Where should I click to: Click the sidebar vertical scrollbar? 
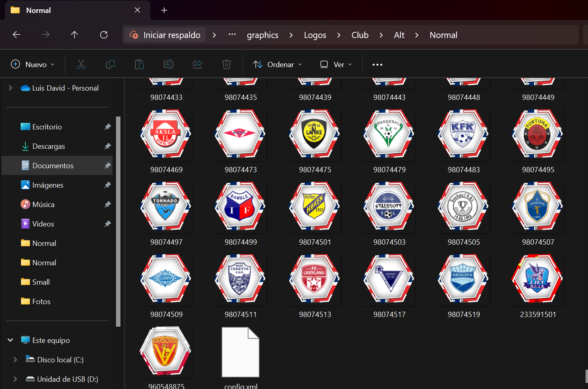tap(118, 221)
